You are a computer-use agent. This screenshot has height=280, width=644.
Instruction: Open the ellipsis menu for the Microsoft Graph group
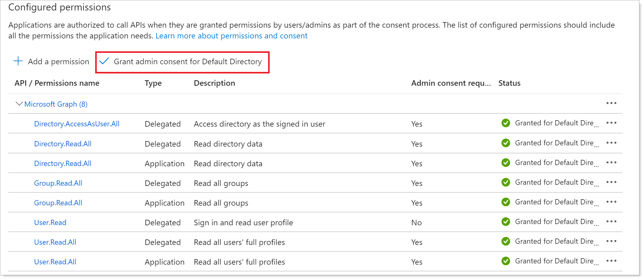click(611, 103)
